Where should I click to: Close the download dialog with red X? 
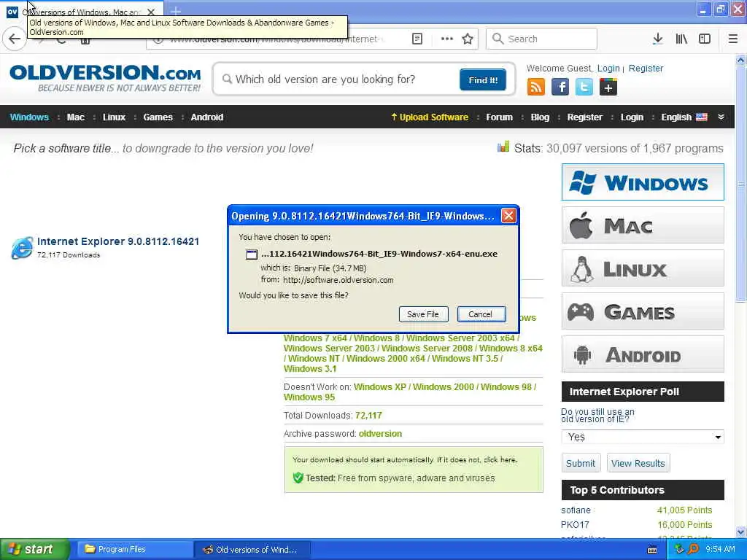[508, 216]
